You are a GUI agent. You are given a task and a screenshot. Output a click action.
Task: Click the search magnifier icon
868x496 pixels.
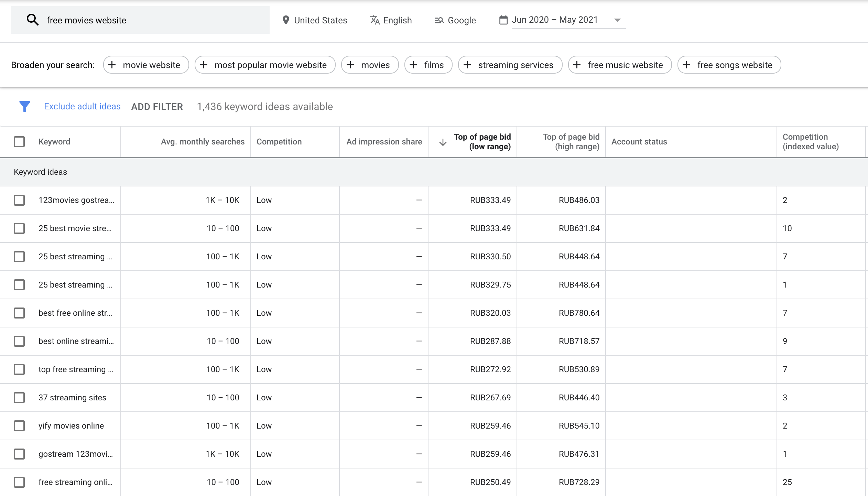[x=33, y=20]
